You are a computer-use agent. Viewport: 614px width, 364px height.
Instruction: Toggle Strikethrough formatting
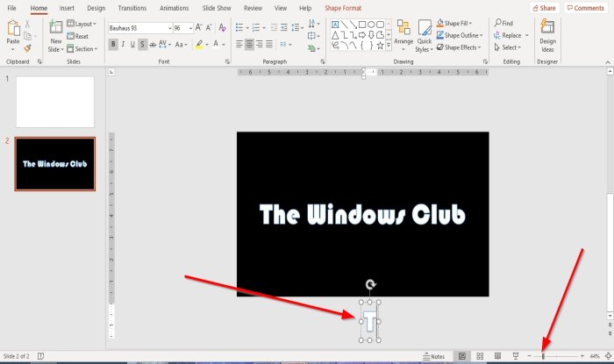[x=153, y=44]
